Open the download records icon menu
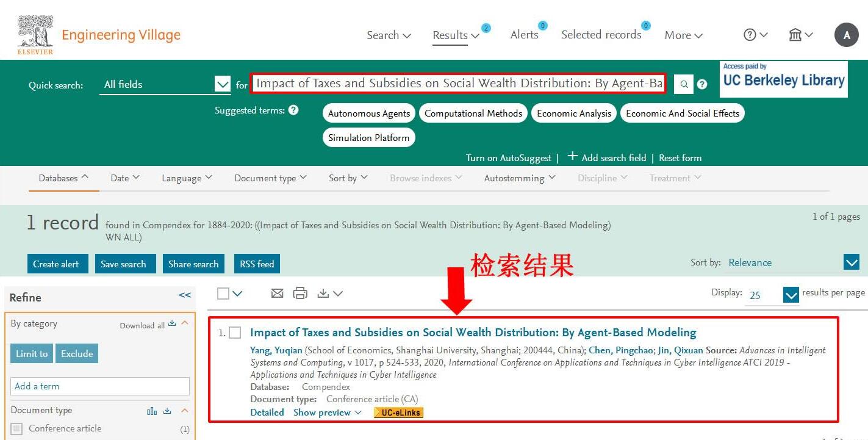This screenshot has width=868, height=440. pyautogui.click(x=330, y=294)
